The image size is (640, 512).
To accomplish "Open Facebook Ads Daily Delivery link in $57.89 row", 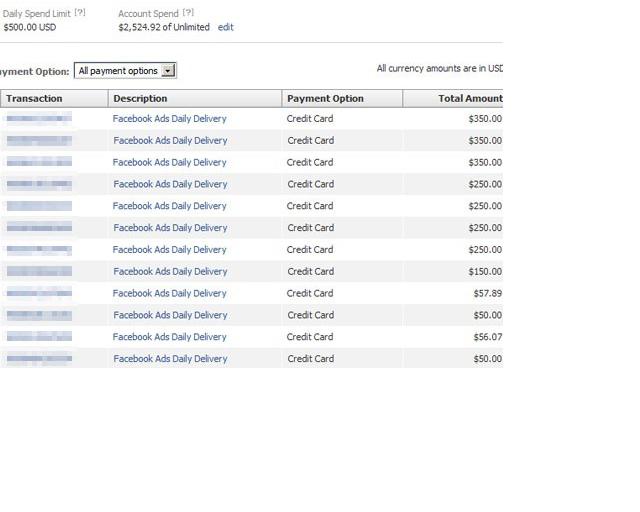I will (x=169, y=293).
